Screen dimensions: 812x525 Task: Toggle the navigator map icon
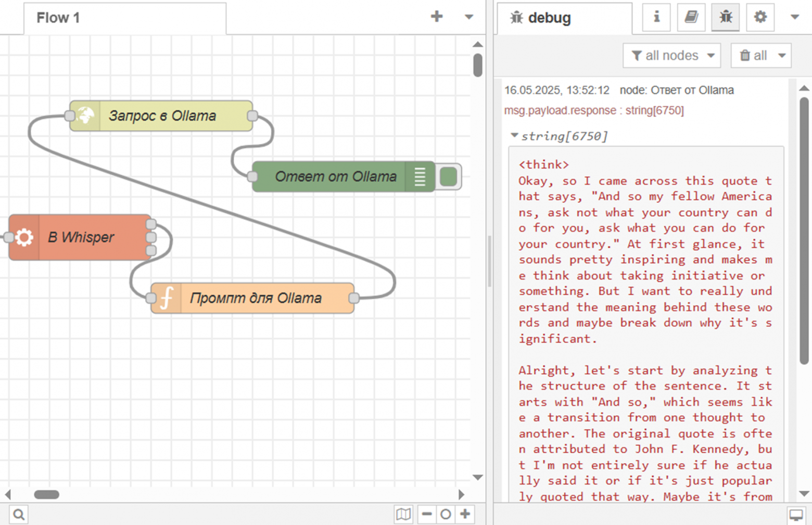[x=403, y=515]
